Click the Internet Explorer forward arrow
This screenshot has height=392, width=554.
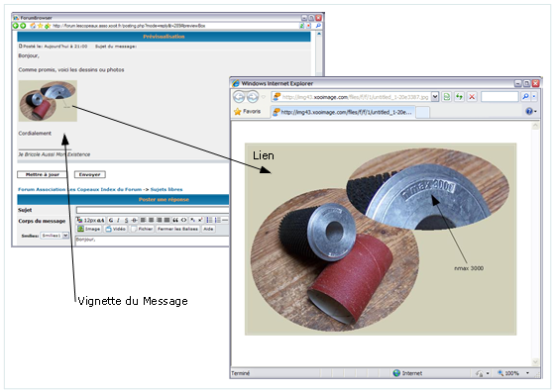[253, 96]
